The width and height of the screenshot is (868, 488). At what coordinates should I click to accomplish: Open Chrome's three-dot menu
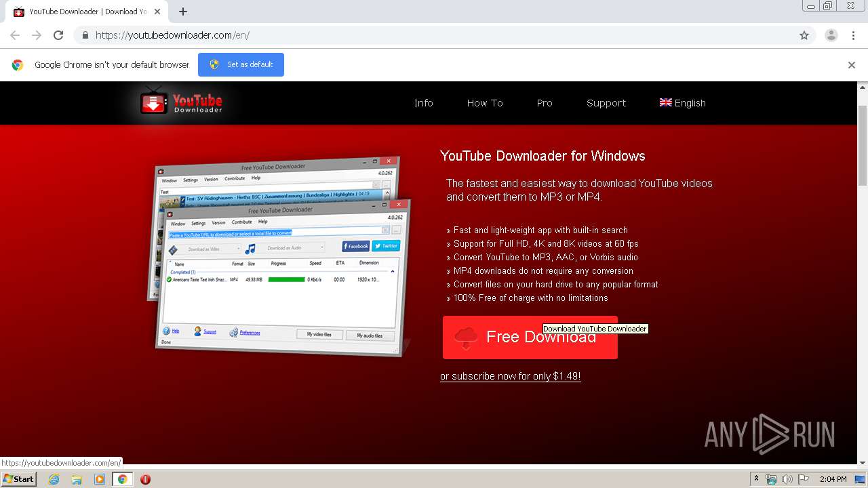click(853, 35)
